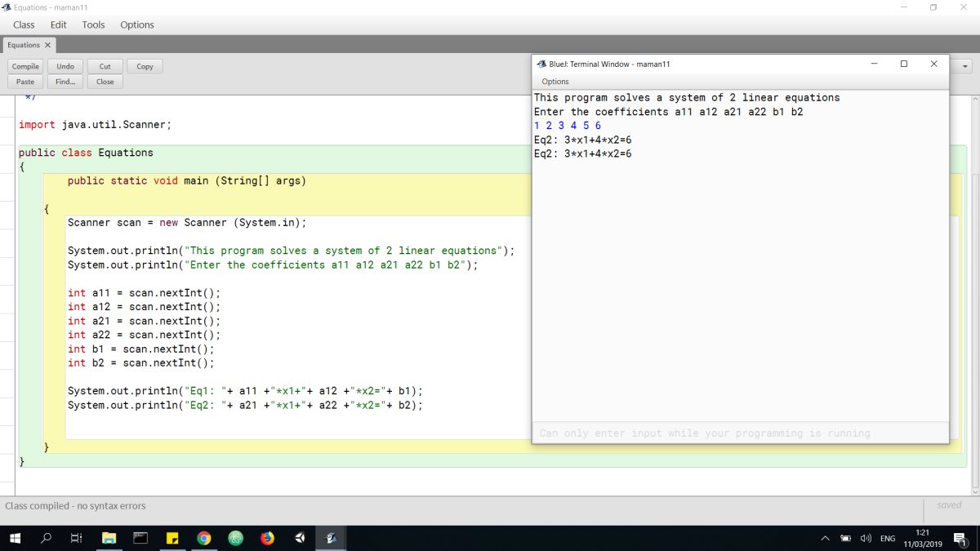This screenshot has width=980, height=551.
Task: Open Options menu in Terminal Window
Action: click(555, 82)
